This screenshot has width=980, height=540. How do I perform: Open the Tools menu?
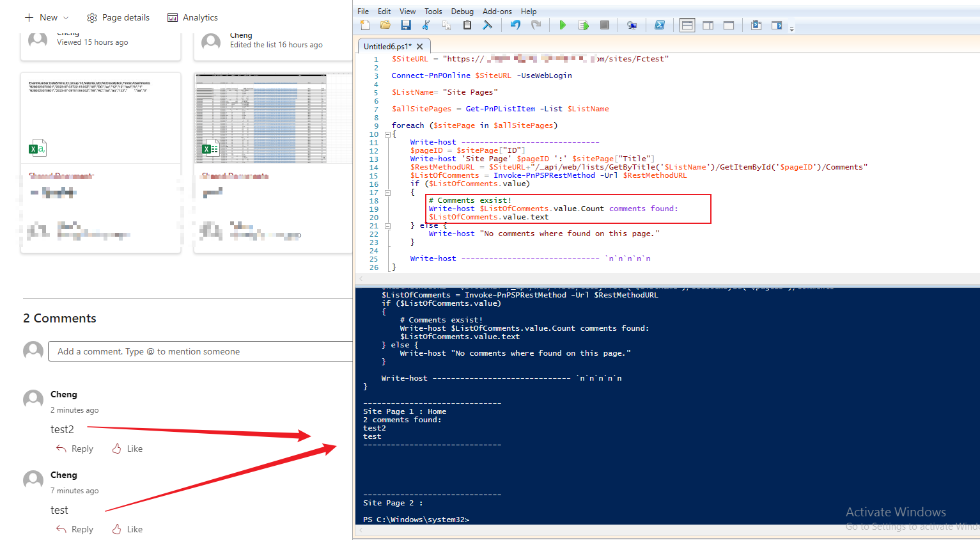tap(433, 12)
